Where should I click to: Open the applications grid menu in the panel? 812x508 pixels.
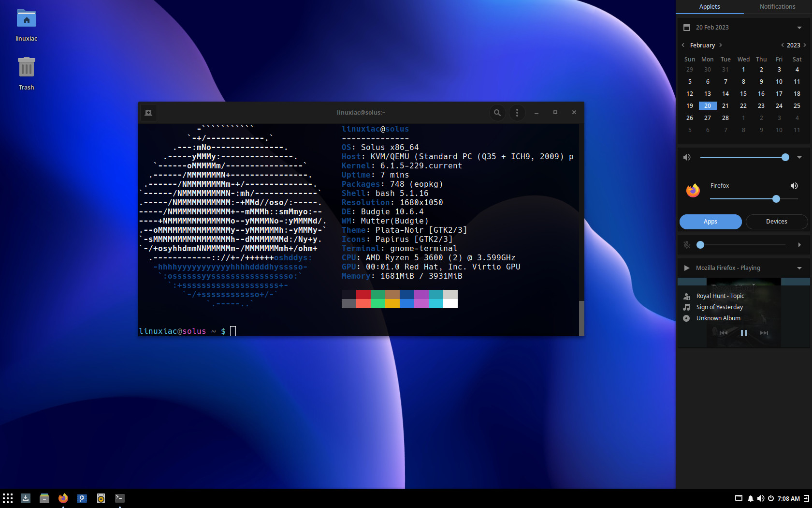coord(8,498)
